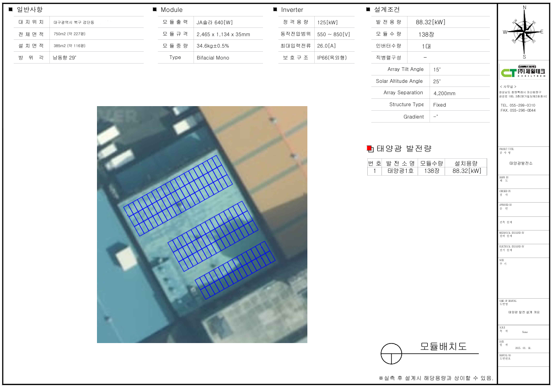The height and width of the screenshot is (392, 553).
Task: Select the bottom-right solar panel array
Action: (x=236, y=270)
